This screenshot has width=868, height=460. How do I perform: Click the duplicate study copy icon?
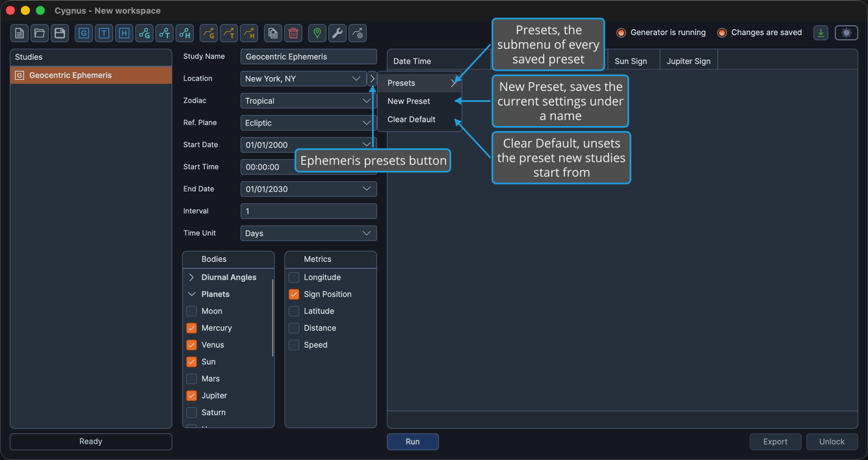pyautogui.click(x=273, y=33)
